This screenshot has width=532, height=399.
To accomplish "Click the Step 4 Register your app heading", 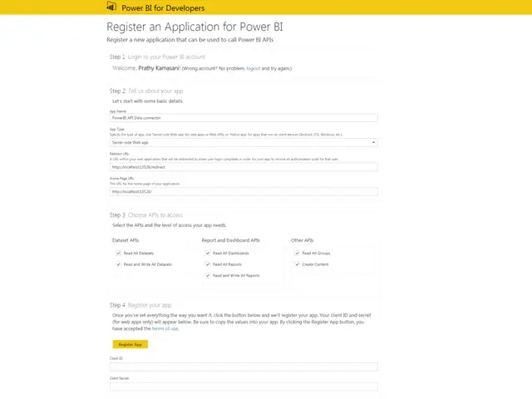I will point(140,305).
